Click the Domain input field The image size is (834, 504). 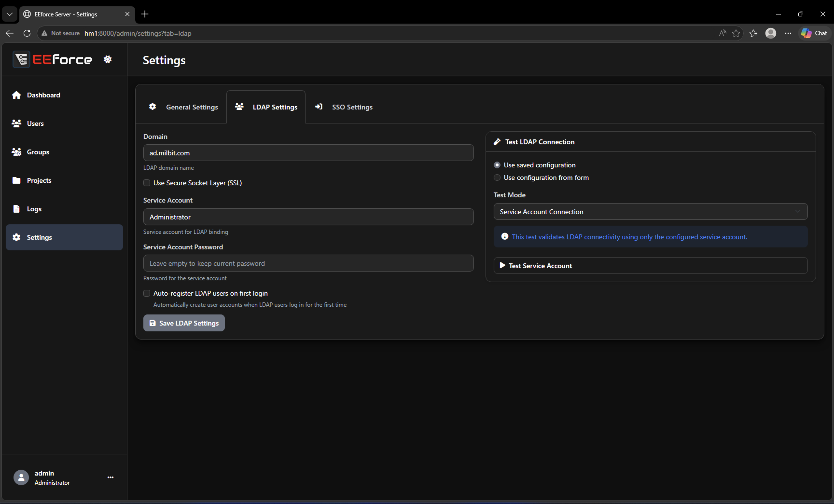[308, 153]
